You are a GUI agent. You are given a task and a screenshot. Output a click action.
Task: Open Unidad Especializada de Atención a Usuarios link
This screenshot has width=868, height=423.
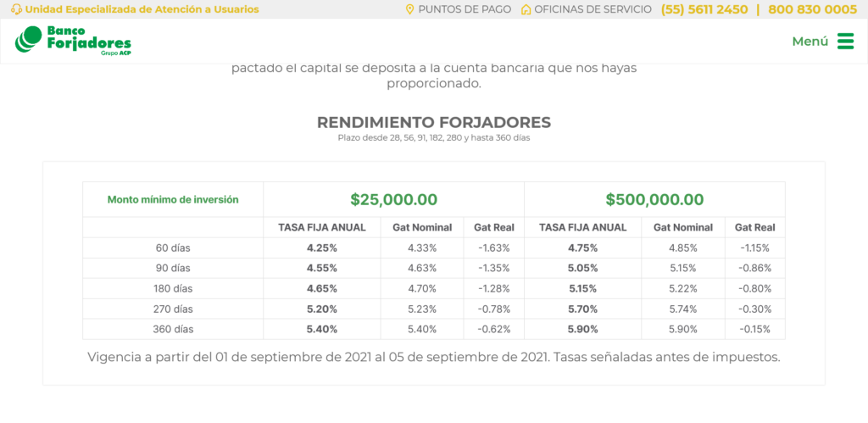pos(142,9)
